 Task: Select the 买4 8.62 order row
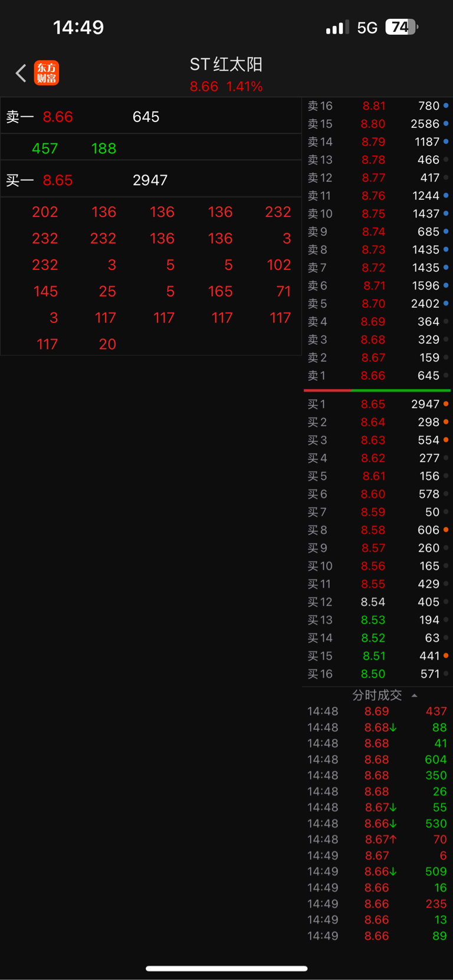tap(377, 458)
